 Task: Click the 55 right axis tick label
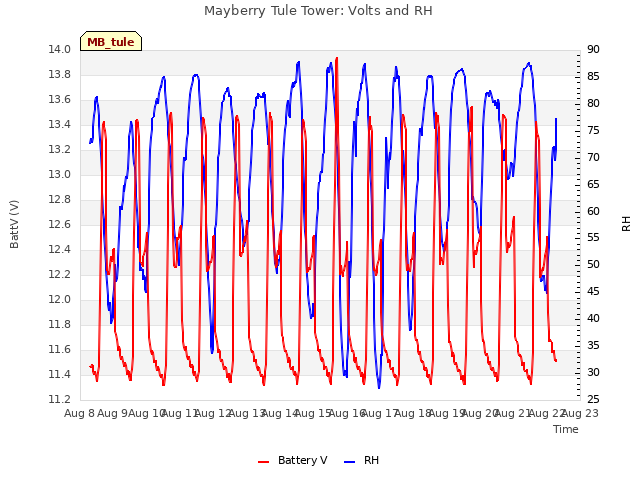(x=593, y=238)
